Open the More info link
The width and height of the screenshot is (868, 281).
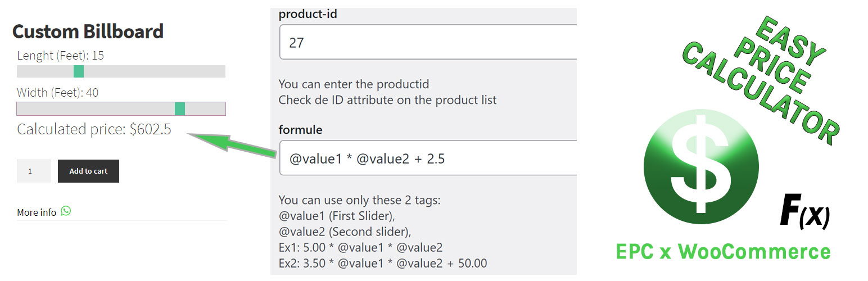click(x=37, y=212)
